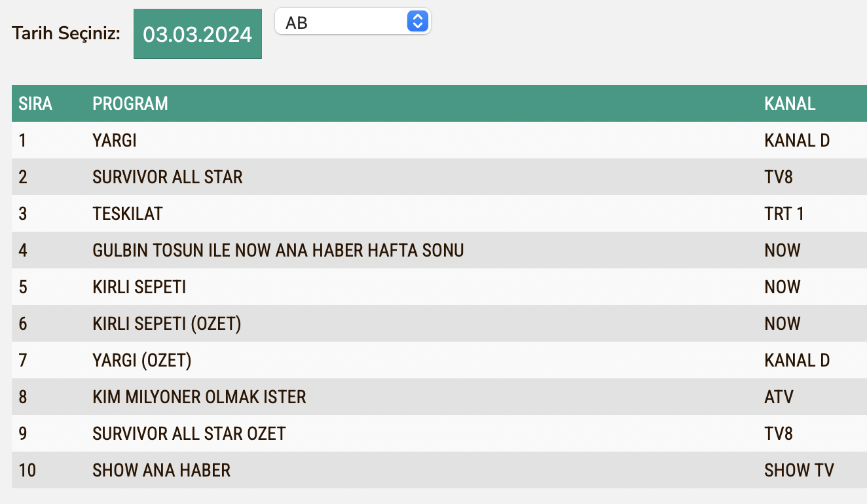Click the KANAL column header

coord(790,103)
